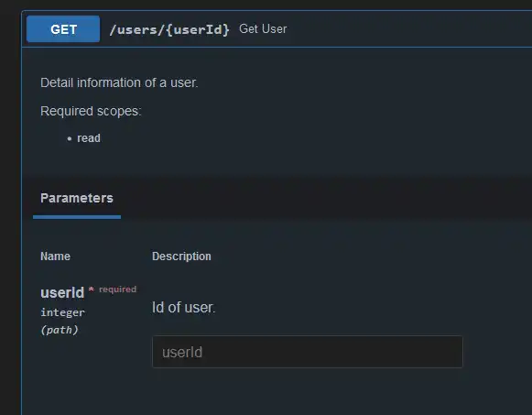Click the 'Detail information of a user.' description
The width and height of the screenshot is (532, 415).
[119, 82]
